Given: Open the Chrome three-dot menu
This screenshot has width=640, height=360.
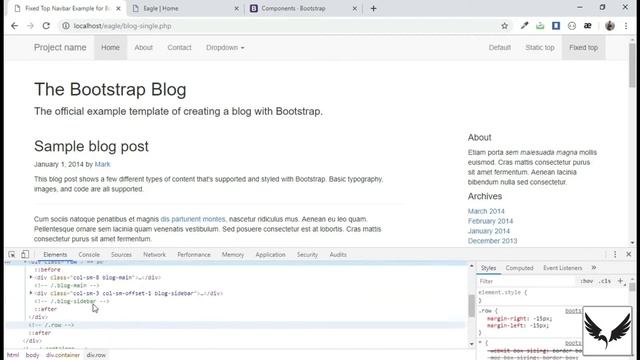Looking at the screenshot, I should pos(626,26).
